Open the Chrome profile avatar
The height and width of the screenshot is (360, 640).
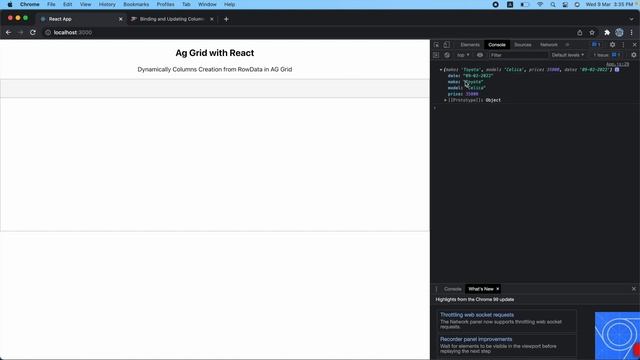619,32
